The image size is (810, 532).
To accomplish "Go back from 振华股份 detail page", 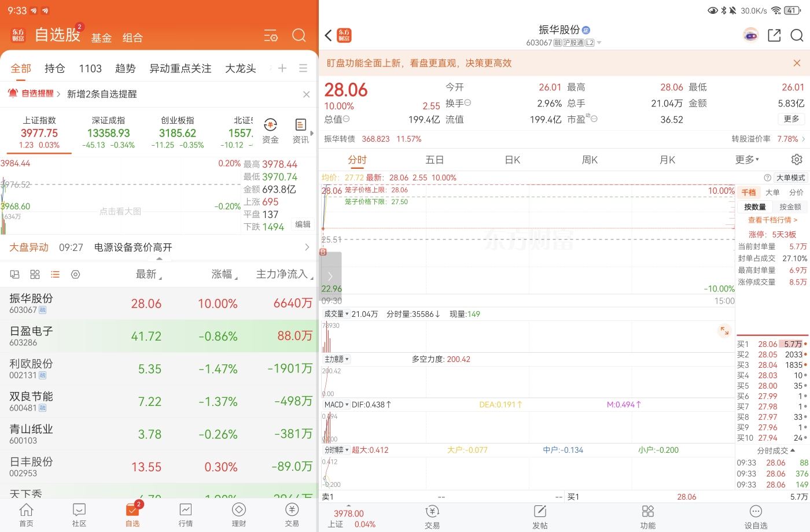I will pos(329,36).
